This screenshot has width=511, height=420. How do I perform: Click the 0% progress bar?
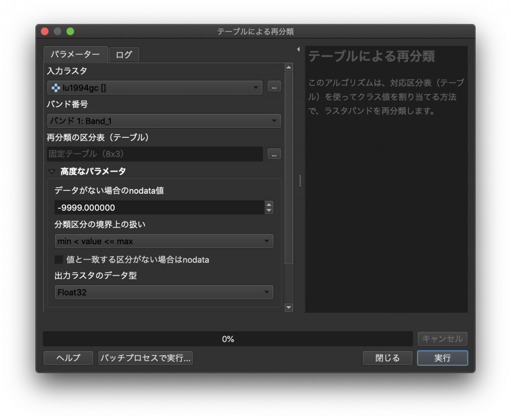(228, 339)
